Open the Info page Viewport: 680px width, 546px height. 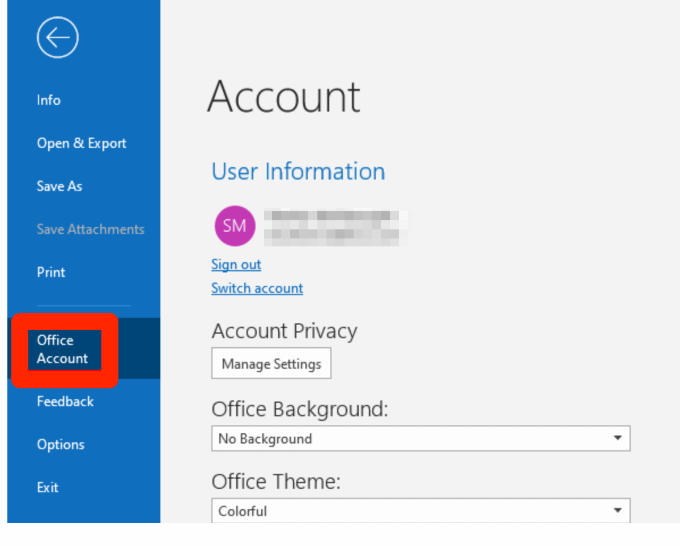49,100
